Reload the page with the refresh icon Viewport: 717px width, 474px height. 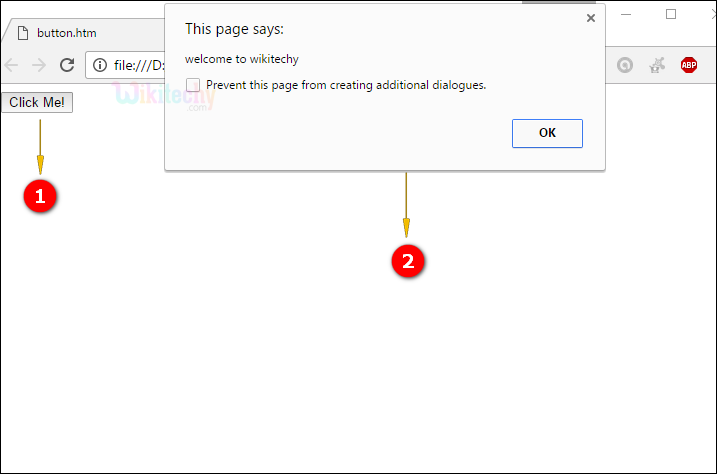pyautogui.click(x=67, y=65)
